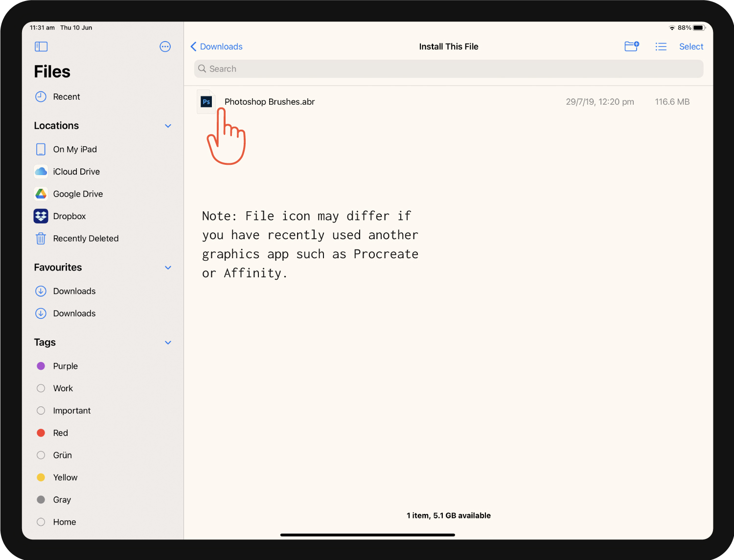Open iCloud Drive location
This screenshot has height=560, width=734.
(x=76, y=172)
